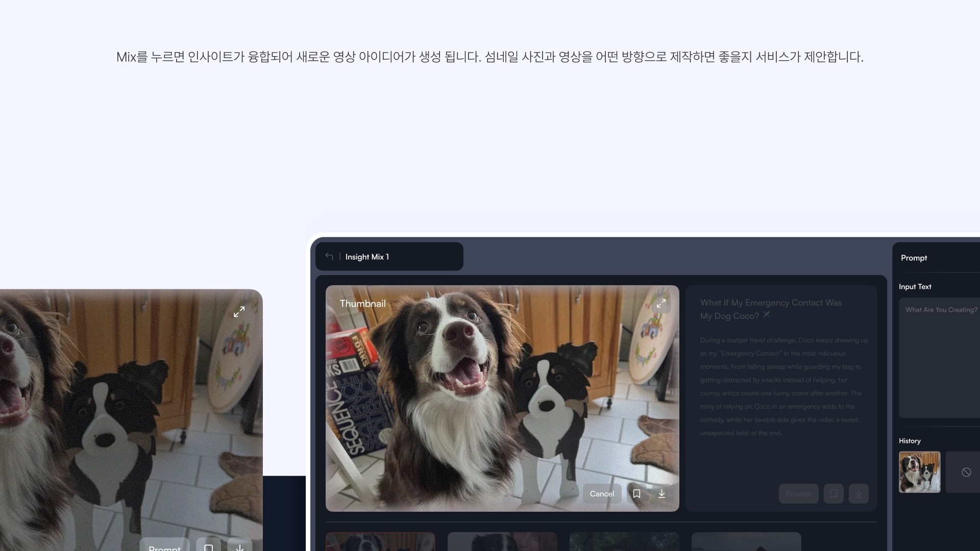Click the expand icon on the left dog card
980x551 pixels.
tap(239, 312)
